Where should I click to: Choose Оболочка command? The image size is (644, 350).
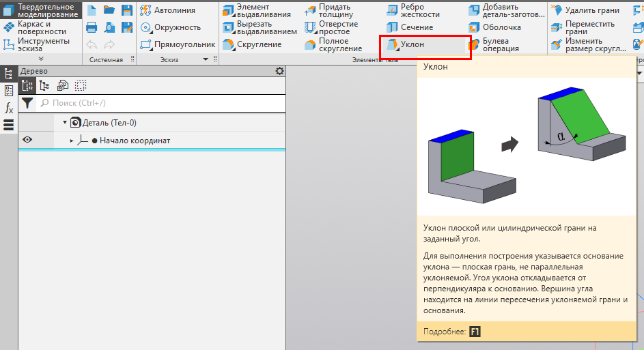tap(495, 27)
